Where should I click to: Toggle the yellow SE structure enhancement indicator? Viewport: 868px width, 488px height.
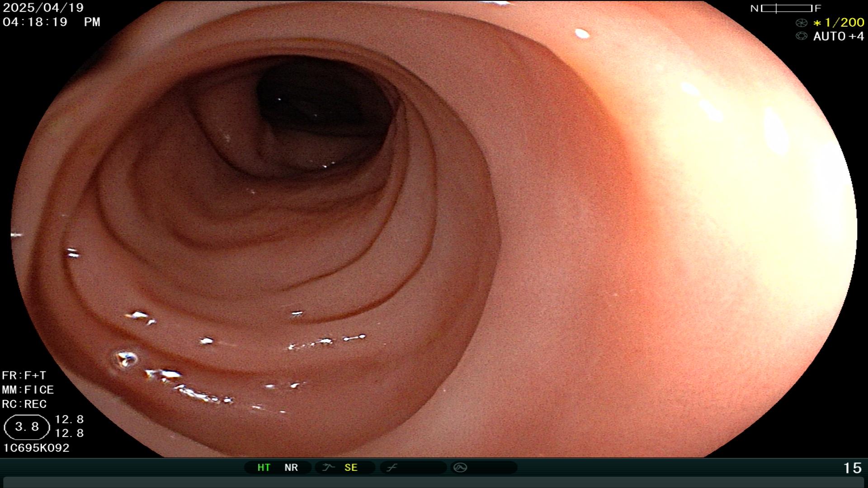pyautogui.click(x=351, y=468)
